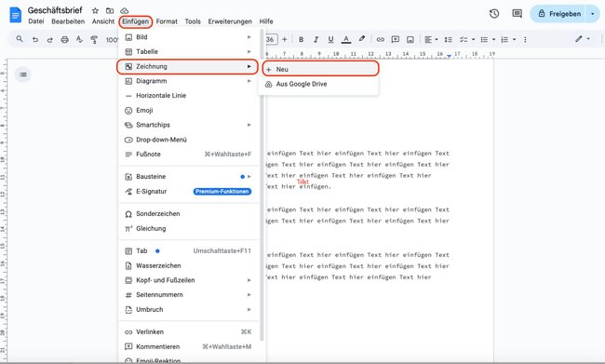Image resolution: width=605 pixels, height=364 pixels.
Task: Choose Aus Google Drive option
Action: [x=318, y=84]
